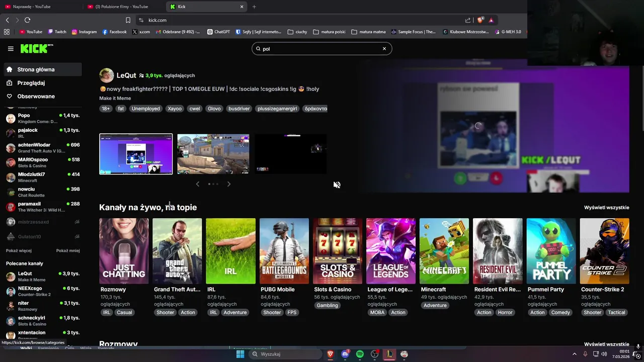Open Discord from the taskbar
Screen dimensions: 644x362
click(x=345, y=354)
